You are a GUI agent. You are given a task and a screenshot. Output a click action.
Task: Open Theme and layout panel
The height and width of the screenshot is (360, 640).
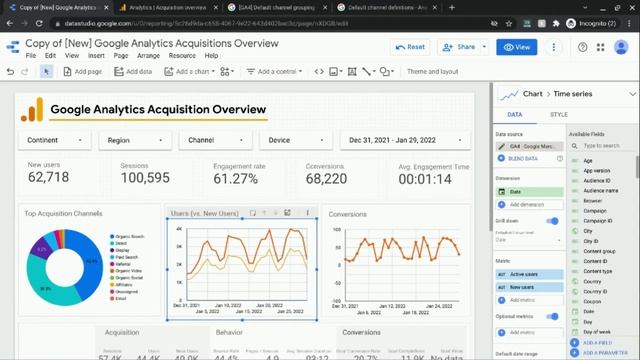coord(432,71)
